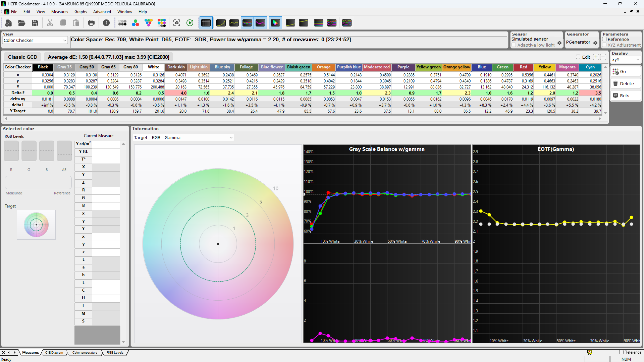Open the sensor settings gear
This screenshot has height=362, width=644.
(x=559, y=43)
